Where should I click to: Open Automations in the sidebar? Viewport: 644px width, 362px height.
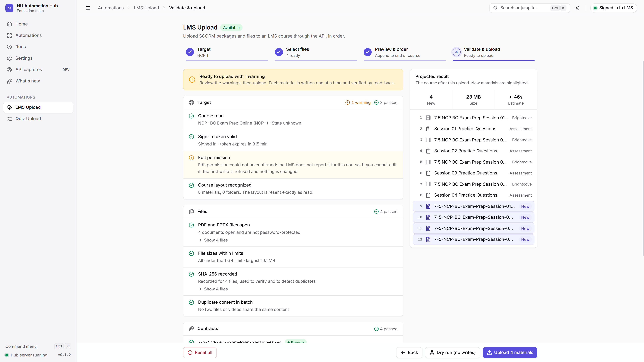(x=38, y=36)
